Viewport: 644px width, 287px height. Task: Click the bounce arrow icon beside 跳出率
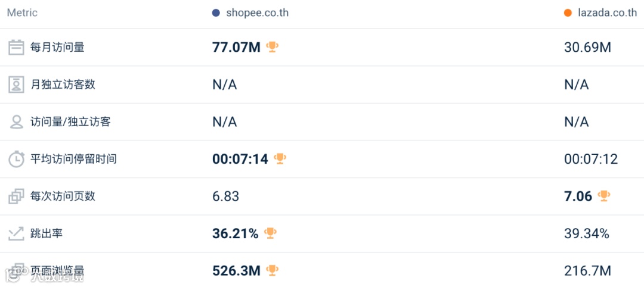click(x=17, y=233)
